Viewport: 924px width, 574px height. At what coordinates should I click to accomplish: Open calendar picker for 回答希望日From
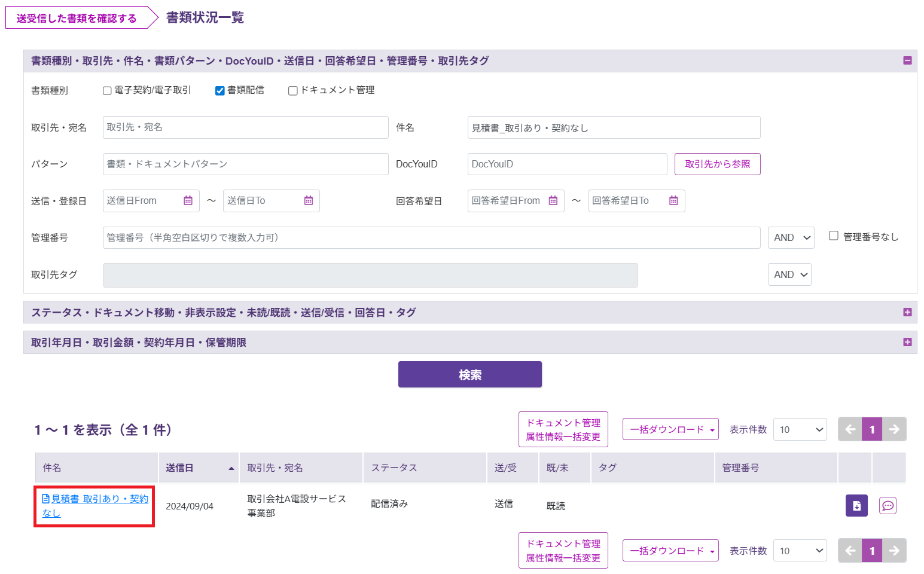click(x=553, y=201)
